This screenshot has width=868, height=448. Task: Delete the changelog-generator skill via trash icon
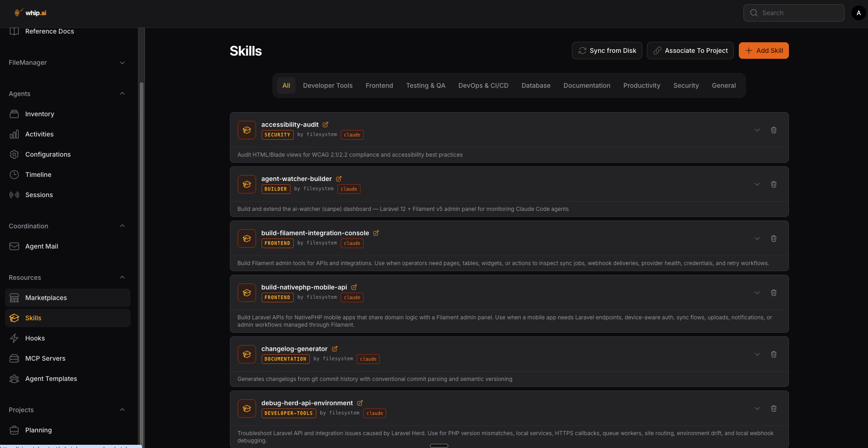[773, 354]
